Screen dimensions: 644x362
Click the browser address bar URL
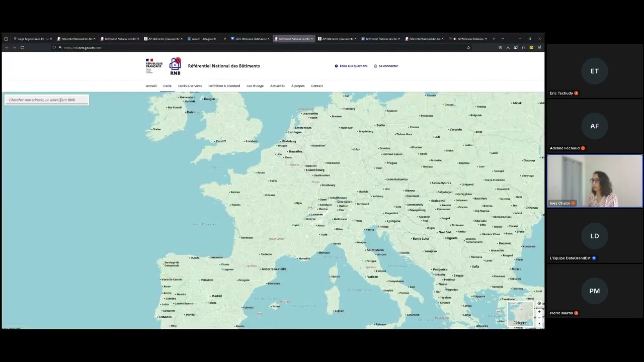(83, 48)
